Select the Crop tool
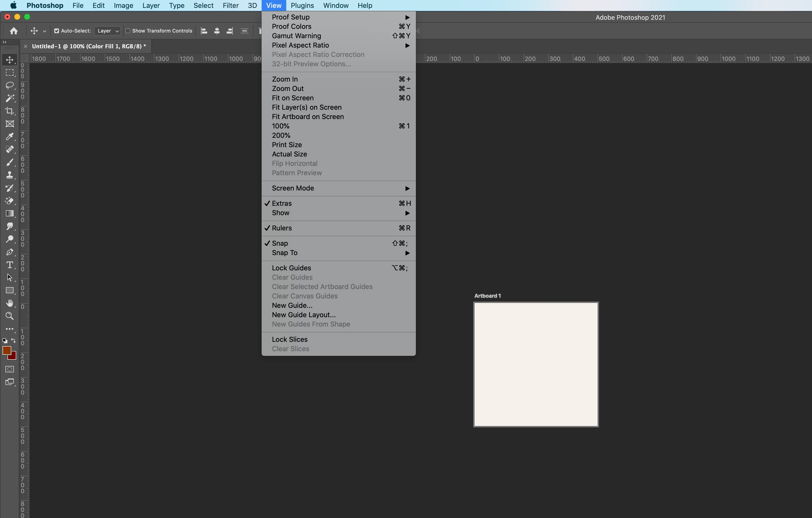The image size is (812, 518). (x=9, y=111)
